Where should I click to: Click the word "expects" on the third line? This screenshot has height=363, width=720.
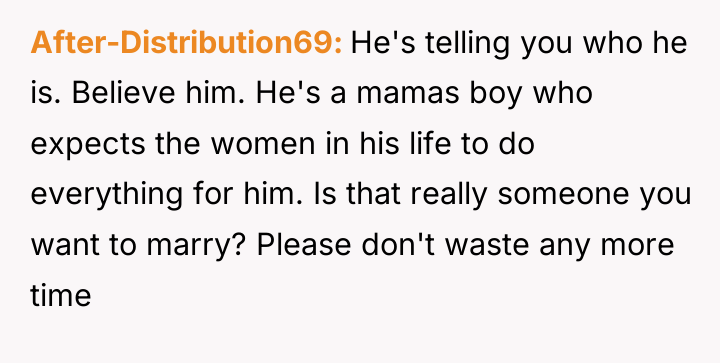pyautogui.click(x=88, y=145)
